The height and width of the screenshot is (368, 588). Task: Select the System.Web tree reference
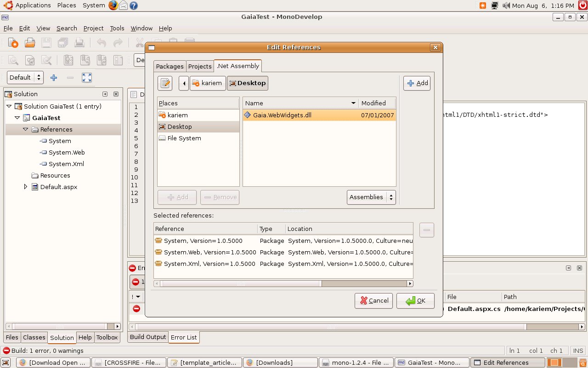click(67, 152)
